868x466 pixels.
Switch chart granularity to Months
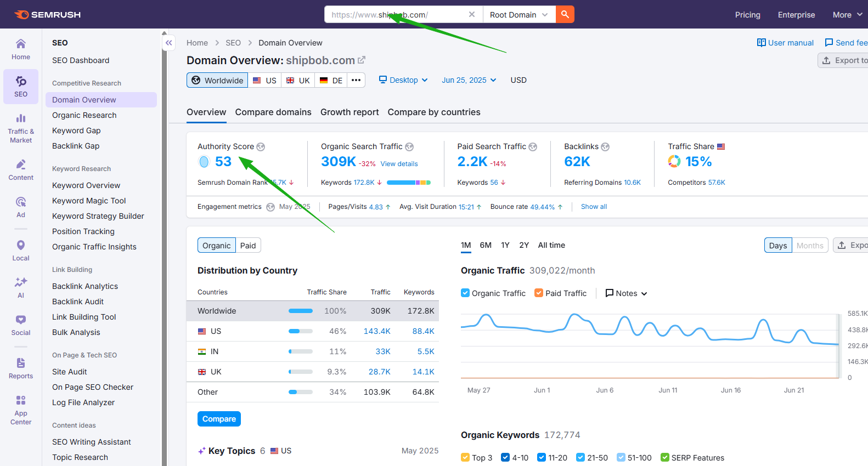[x=810, y=246]
